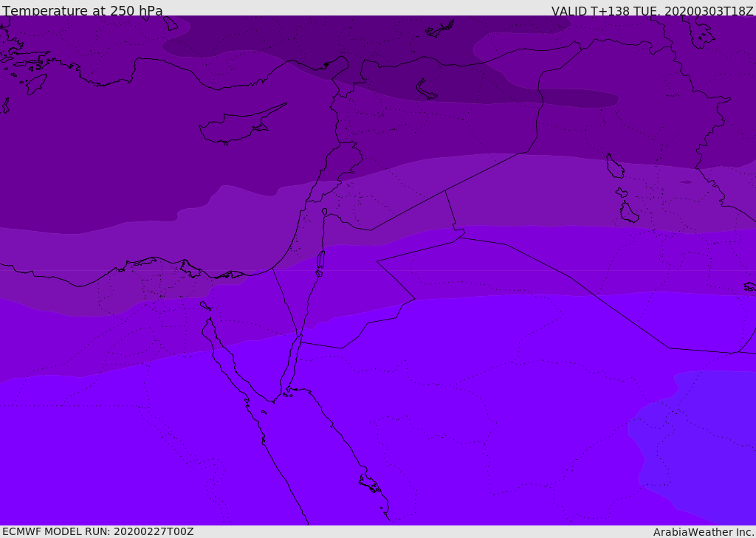Click the Dead Sea outline on the map
The image size is (756, 538).
click(320, 263)
